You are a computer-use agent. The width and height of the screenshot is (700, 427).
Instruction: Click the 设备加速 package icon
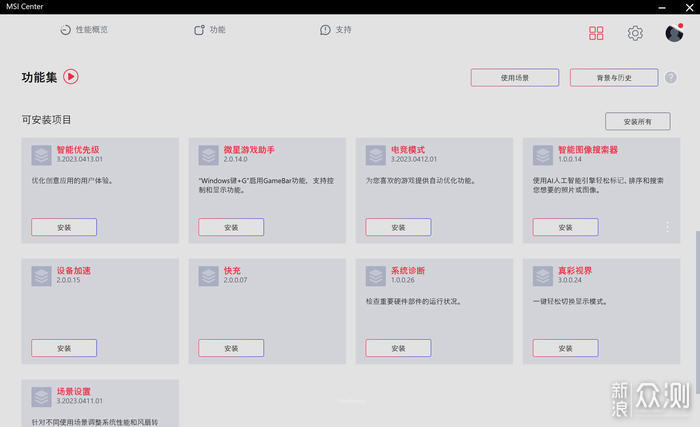pos(42,276)
